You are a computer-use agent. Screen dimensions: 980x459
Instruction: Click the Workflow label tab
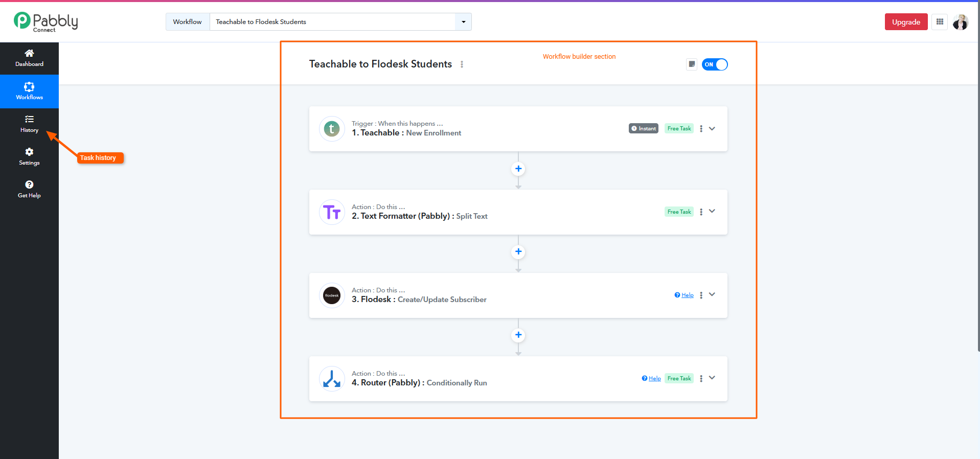(x=188, y=22)
